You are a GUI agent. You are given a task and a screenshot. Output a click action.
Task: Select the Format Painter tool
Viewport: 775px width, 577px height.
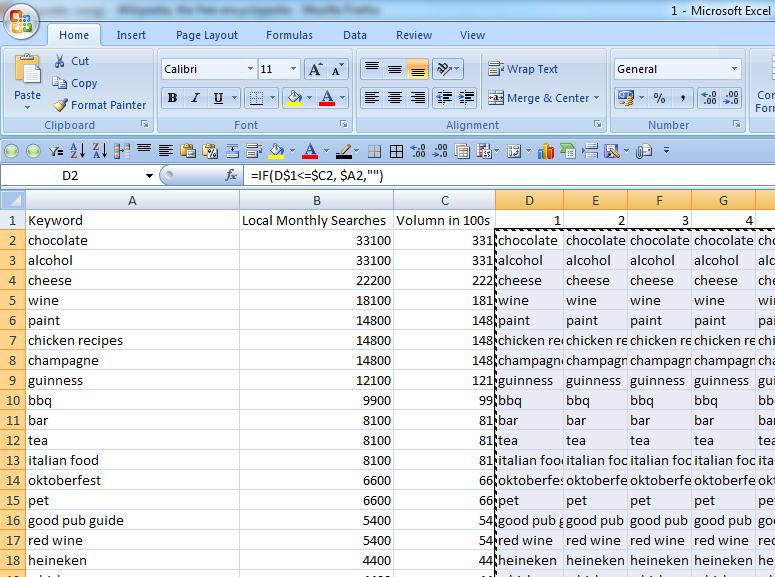click(x=100, y=105)
